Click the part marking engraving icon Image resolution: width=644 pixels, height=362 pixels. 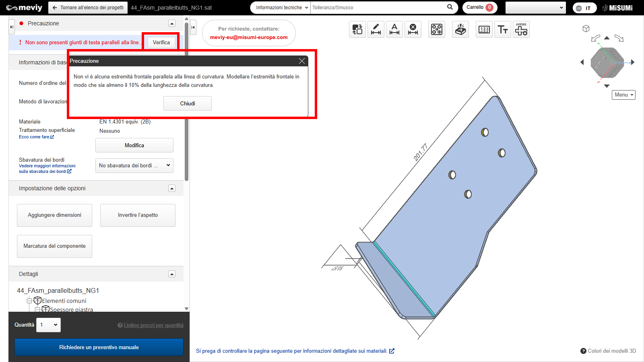pos(460,29)
